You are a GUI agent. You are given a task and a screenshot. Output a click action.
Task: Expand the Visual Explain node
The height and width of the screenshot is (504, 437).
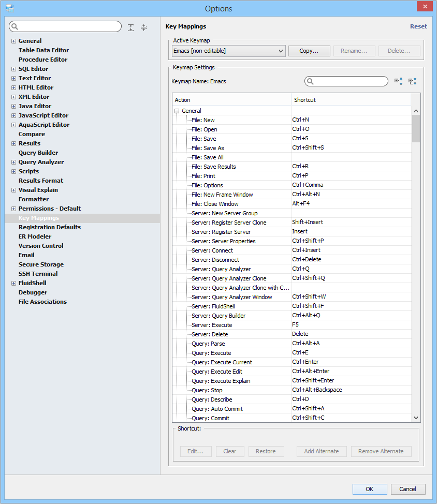click(13, 190)
